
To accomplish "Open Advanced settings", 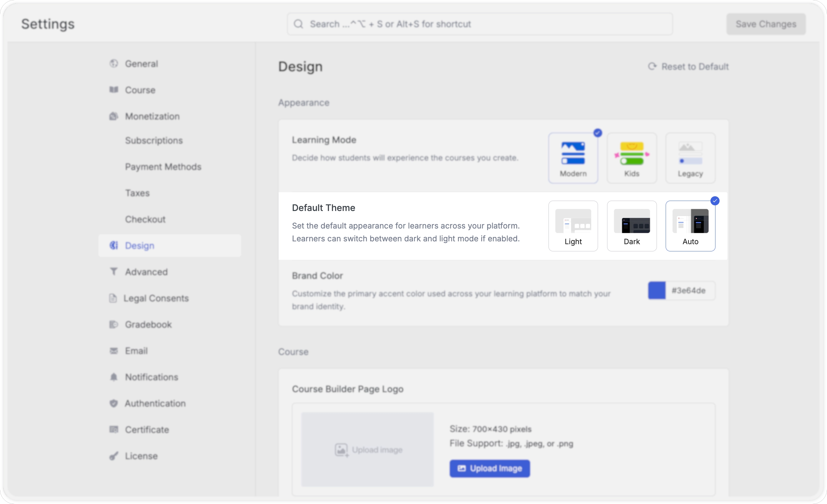I will [169, 272].
